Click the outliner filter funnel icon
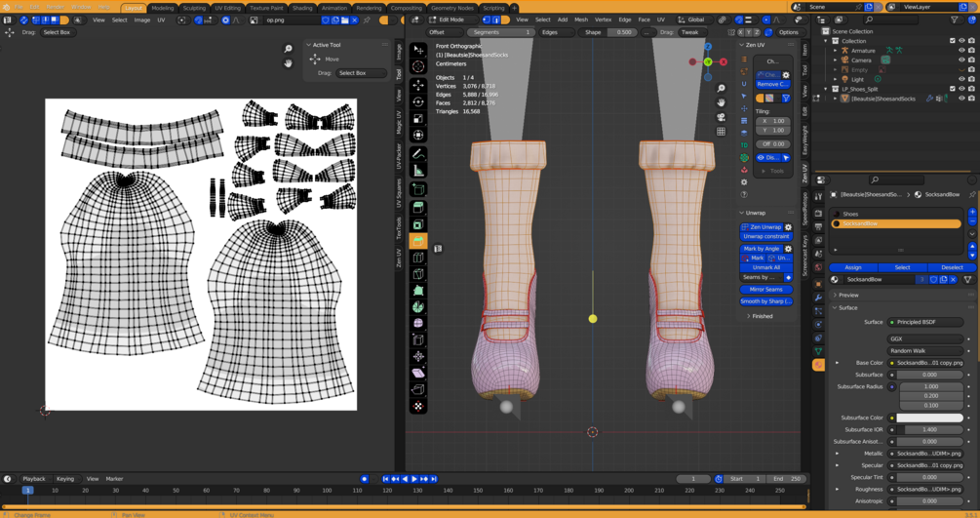 click(955, 20)
